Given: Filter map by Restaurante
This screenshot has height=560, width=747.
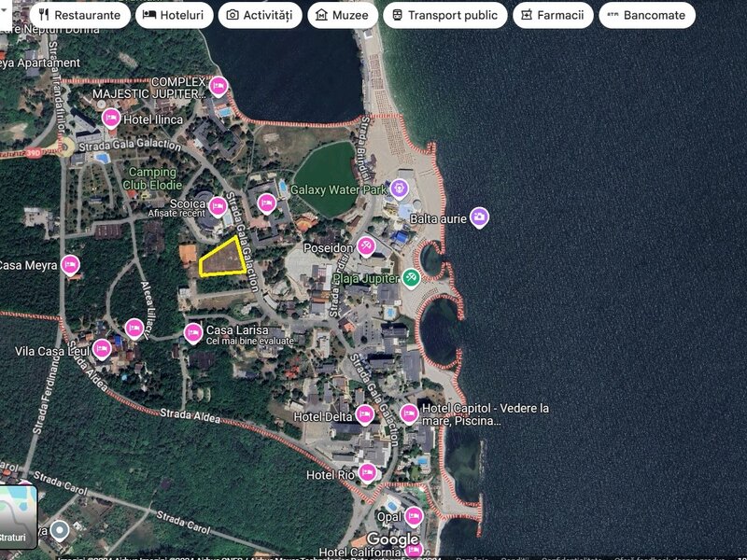Looking at the screenshot, I should [80, 15].
